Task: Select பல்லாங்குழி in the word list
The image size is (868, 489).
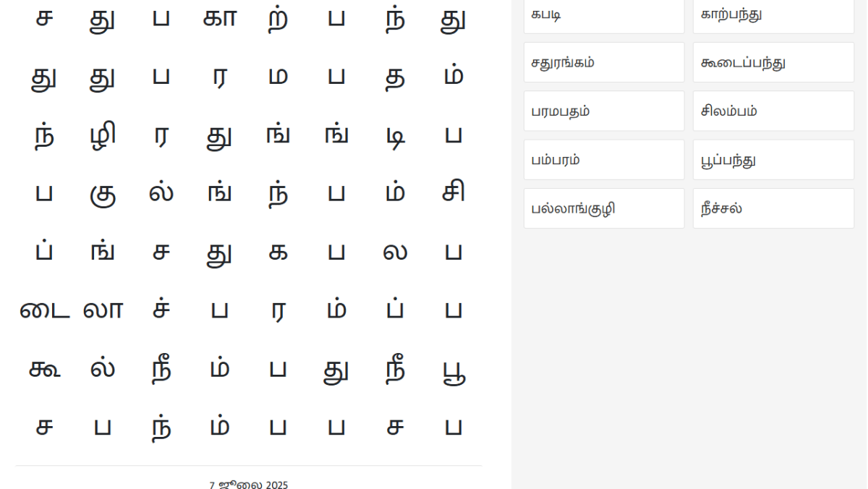Action: pos(603,208)
